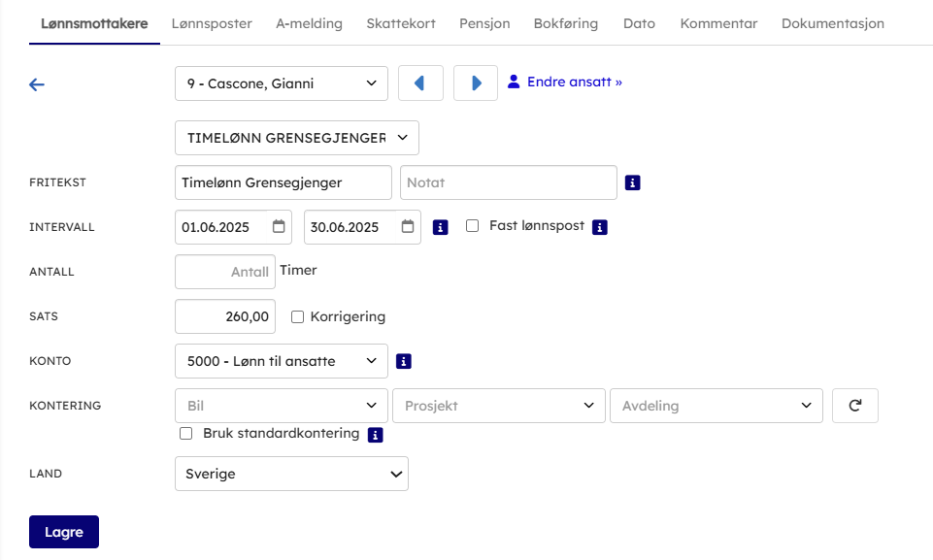Go to next employee with right arrow

[476, 83]
